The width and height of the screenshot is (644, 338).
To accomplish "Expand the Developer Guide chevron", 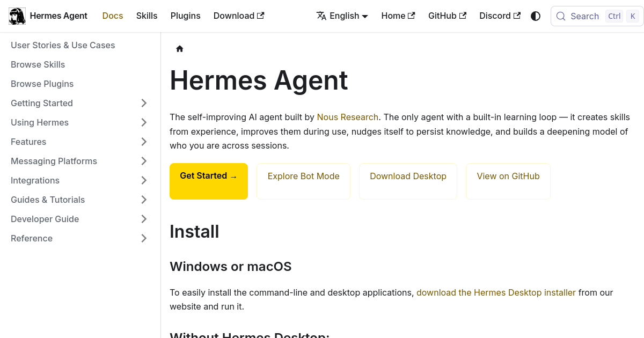I will coord(144,219).
